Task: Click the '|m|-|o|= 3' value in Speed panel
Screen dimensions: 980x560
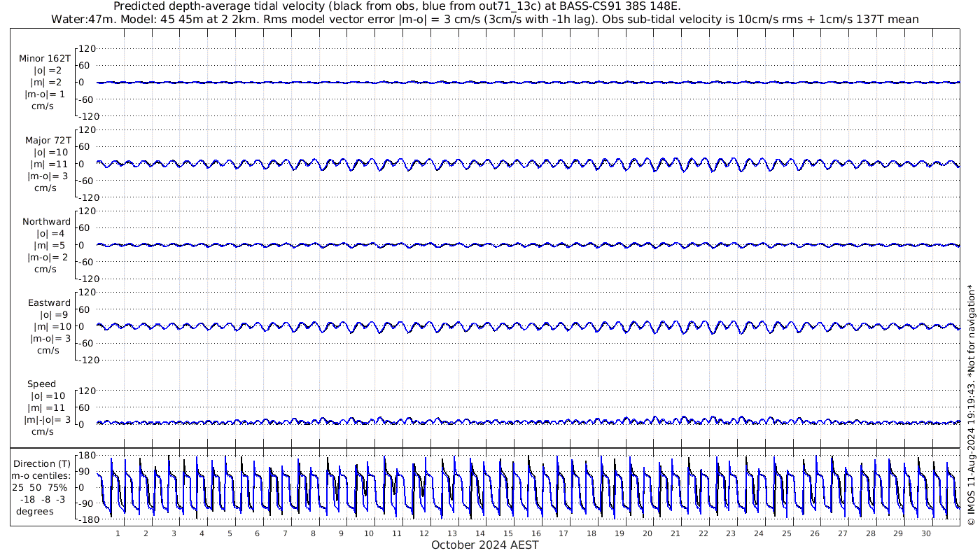Action: click(48, 419)
